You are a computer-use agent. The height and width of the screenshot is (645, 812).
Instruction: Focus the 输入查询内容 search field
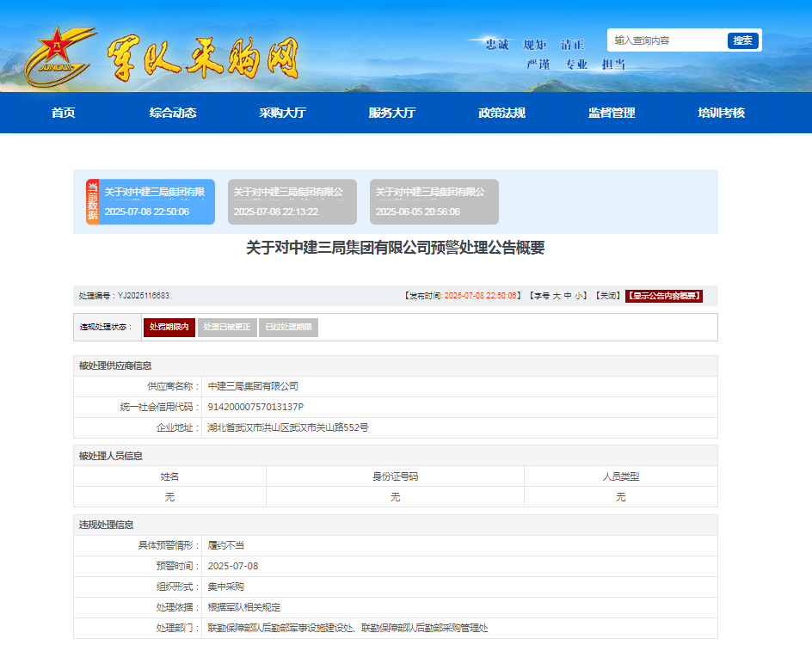coord(667,40)
